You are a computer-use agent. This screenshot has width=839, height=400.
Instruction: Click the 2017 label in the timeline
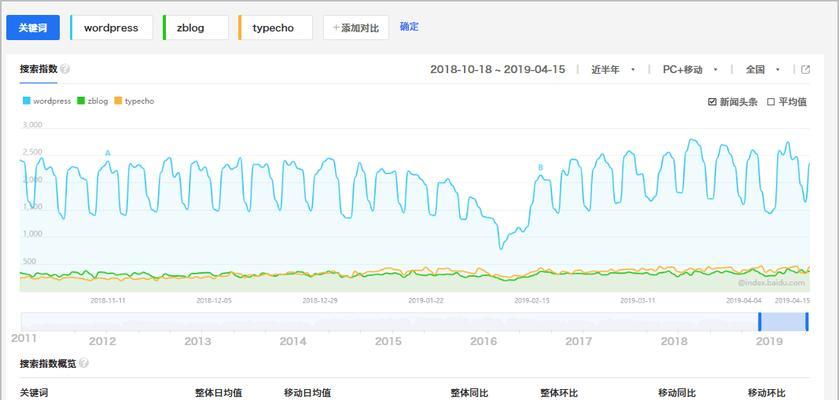pyautogui.click(x=578, y=341)
